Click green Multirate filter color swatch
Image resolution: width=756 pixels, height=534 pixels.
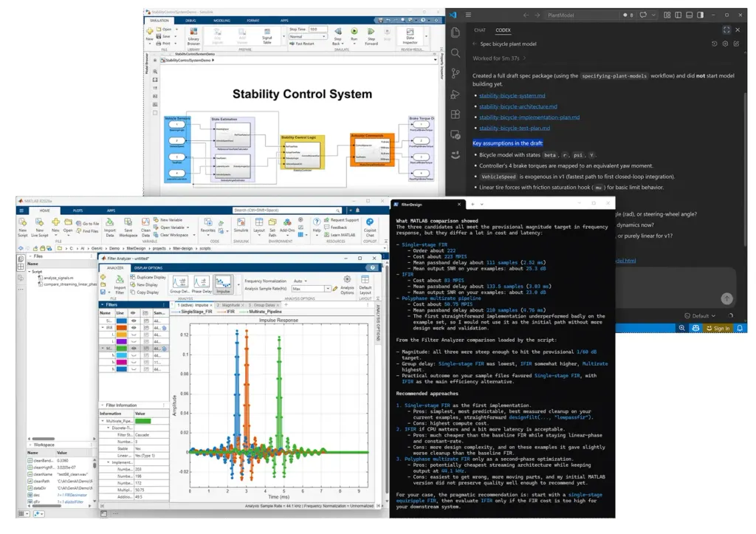pyautogui.click(x=122, y=349)
